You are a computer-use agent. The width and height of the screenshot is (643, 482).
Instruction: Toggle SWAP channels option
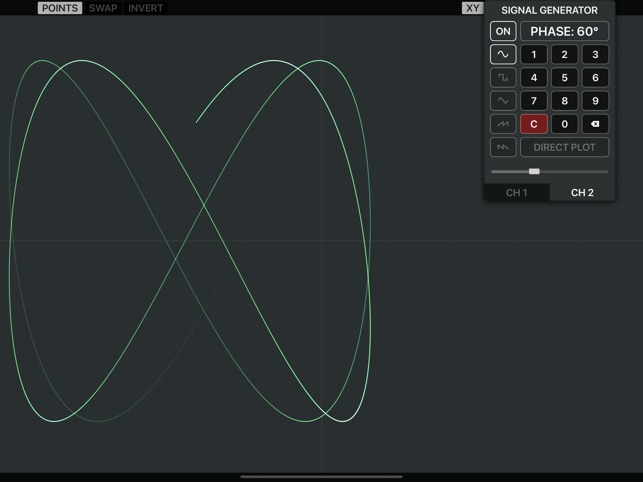click(x=103, y=8)
